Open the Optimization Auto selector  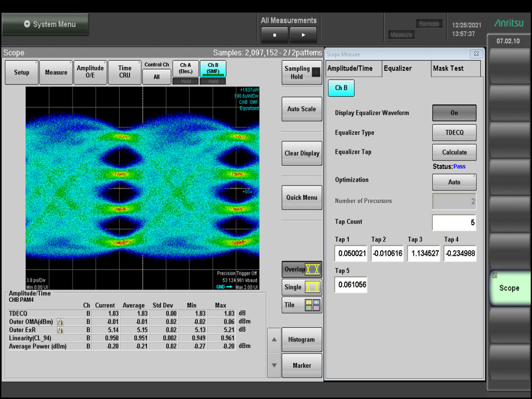(x=454, y=182)
